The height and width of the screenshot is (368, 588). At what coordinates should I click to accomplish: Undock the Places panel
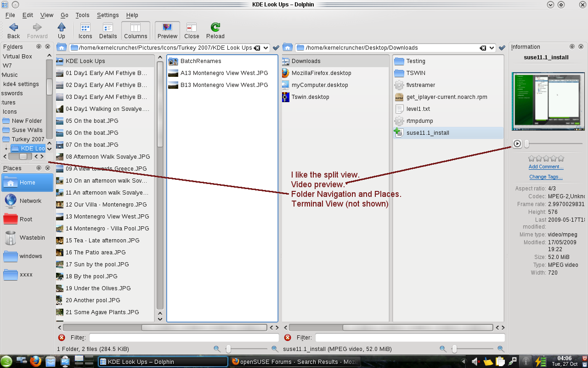pos(39,168)
